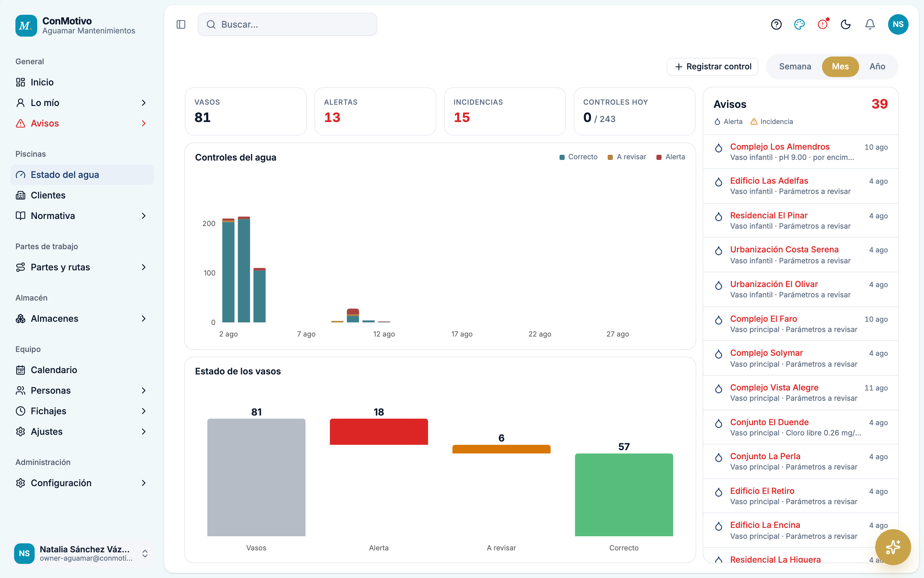Go to Inicio in the sidebar
Viewport: 924px width, 578px height.
(x=82, y=82)
